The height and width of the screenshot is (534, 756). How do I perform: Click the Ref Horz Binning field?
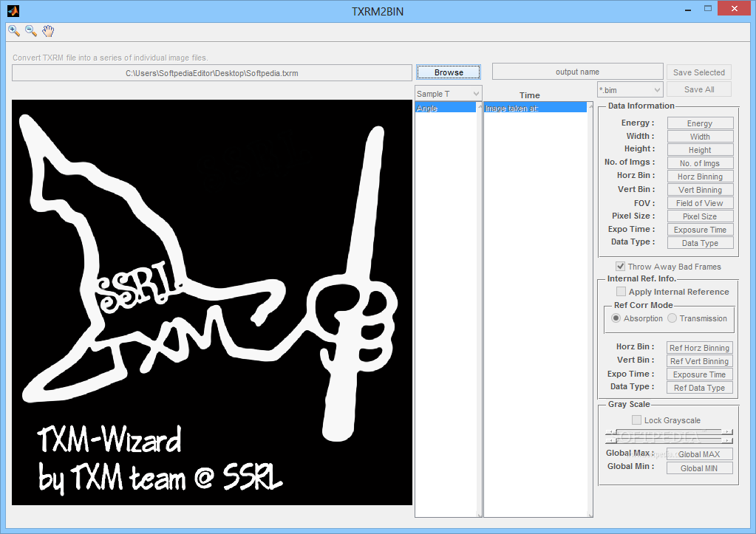pyautogui.click(x=699, y=348)
